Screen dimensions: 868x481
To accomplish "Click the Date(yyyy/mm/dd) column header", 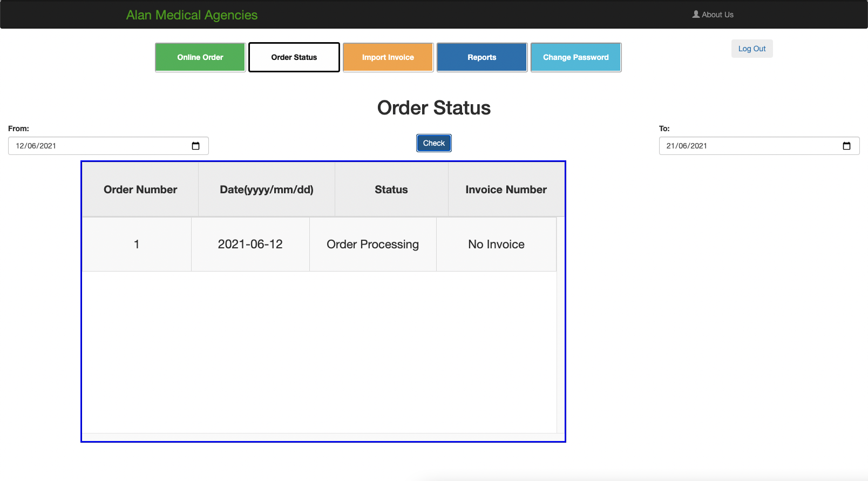I will point(267,189).
